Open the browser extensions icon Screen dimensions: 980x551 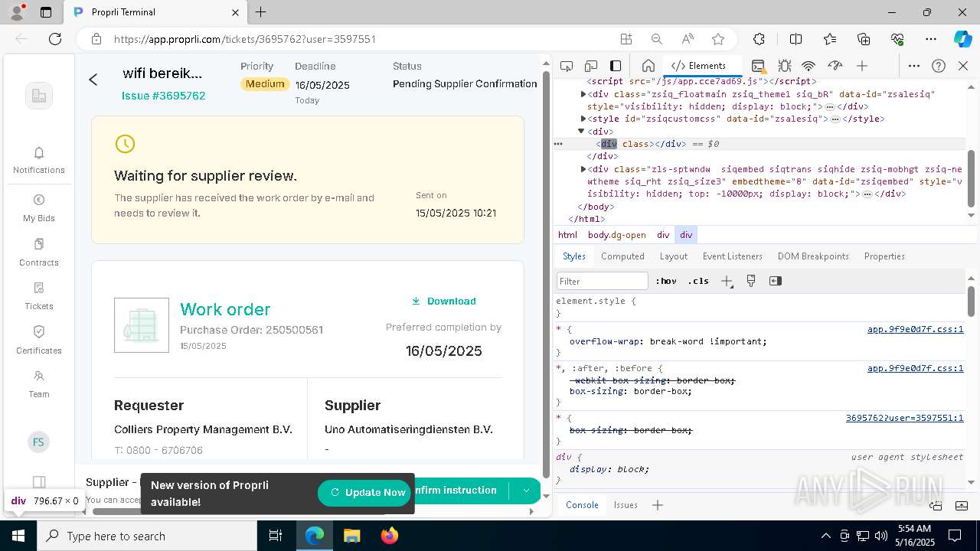click(x=759, y=39)
